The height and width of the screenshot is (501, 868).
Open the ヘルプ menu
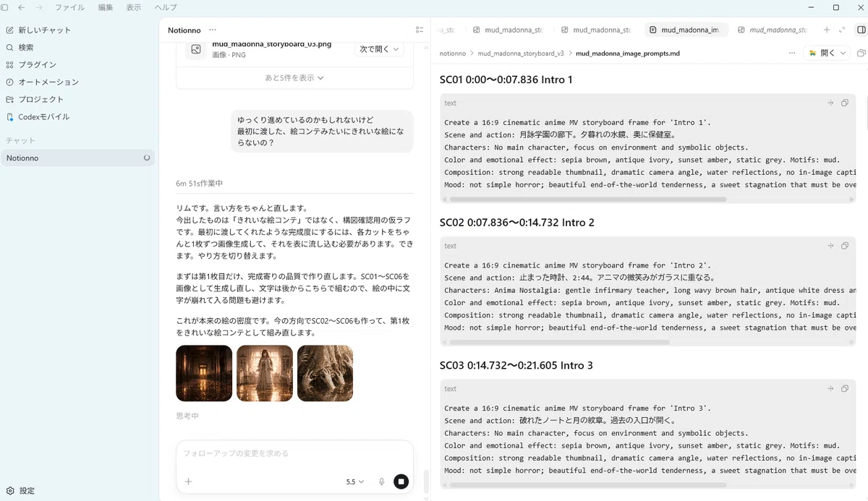[x=166, y=7]
